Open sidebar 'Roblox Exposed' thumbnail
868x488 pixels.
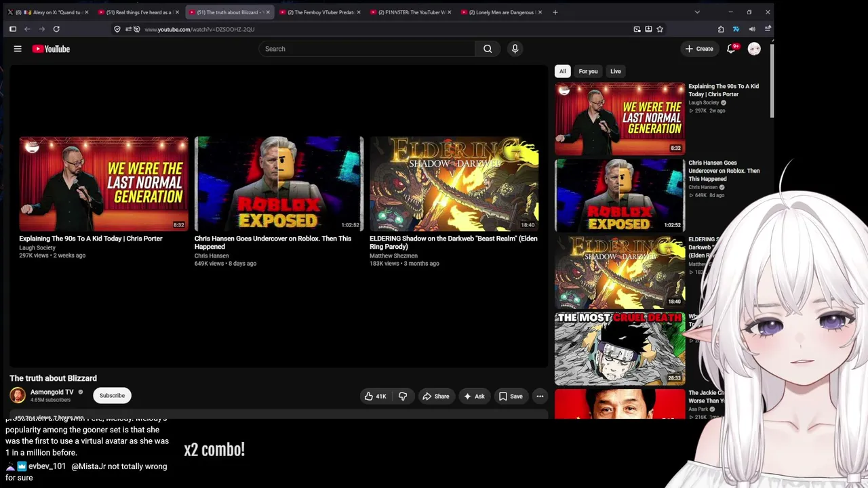pyautogui.click(x=620, y=195)
